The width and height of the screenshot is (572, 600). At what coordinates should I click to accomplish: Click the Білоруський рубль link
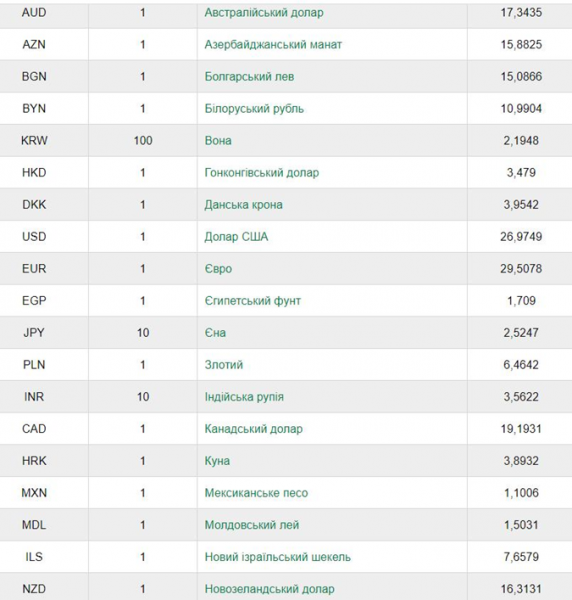(254, 109)
